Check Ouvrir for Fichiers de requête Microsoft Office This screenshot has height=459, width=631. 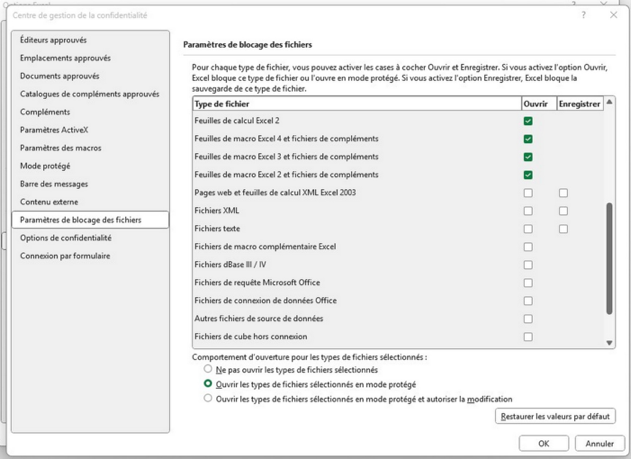tap(528, 283)
